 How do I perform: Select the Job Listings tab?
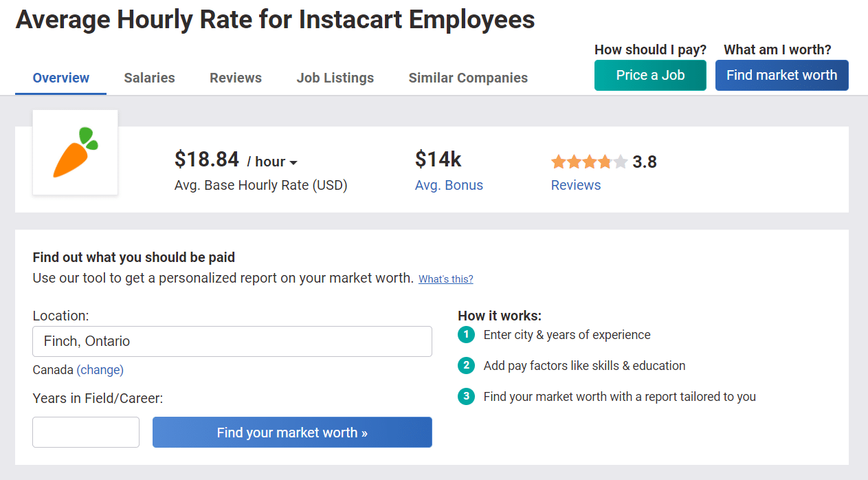(335, 78)
